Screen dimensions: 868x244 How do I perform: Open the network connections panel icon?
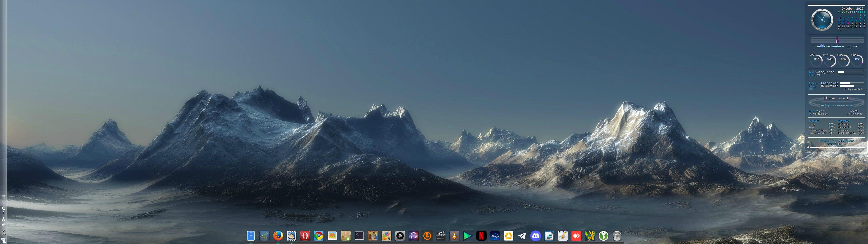3,219
